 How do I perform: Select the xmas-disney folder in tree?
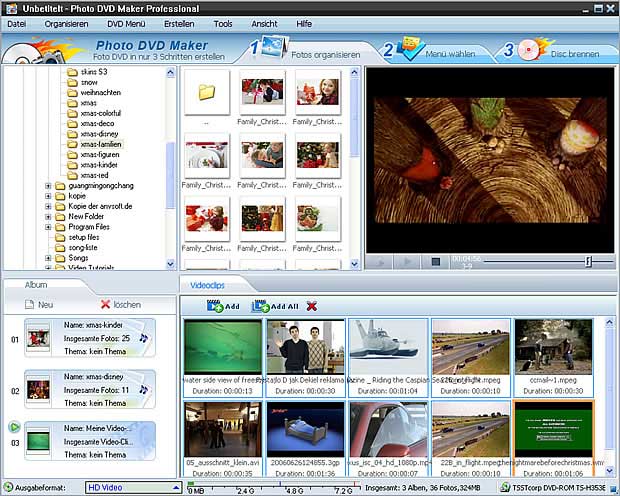[99, 134]
